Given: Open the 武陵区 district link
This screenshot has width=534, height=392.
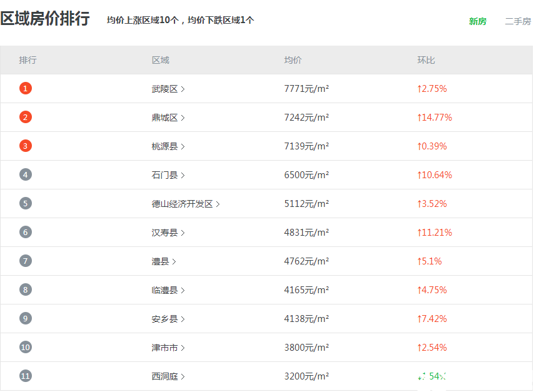Looking at the screenshot, I should 164,89.
